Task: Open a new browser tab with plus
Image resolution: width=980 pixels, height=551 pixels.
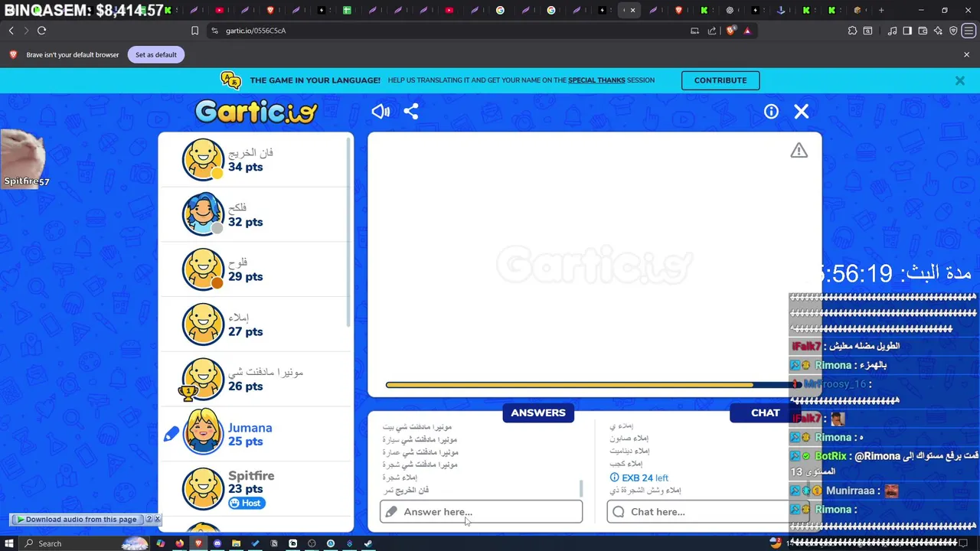Action: 881,10
